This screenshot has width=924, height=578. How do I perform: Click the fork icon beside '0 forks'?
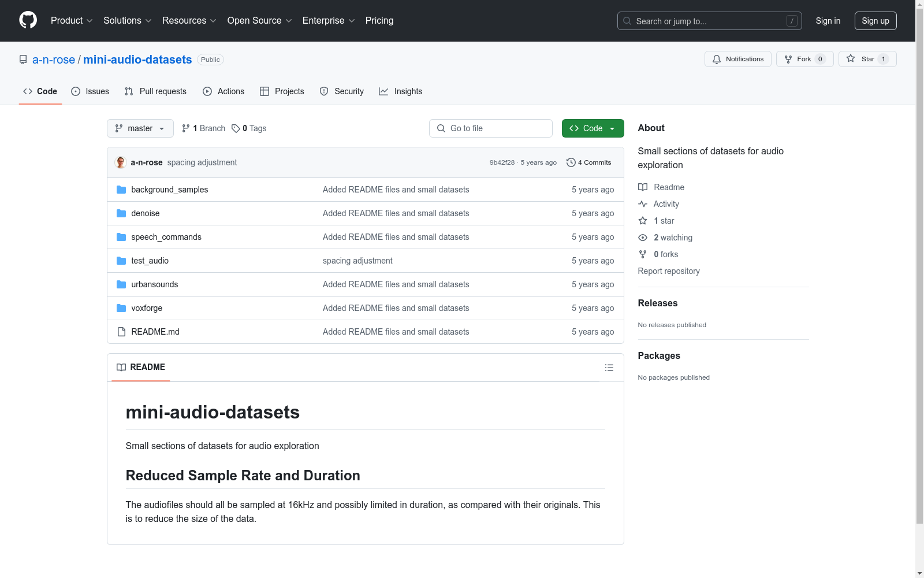point(643,254)
